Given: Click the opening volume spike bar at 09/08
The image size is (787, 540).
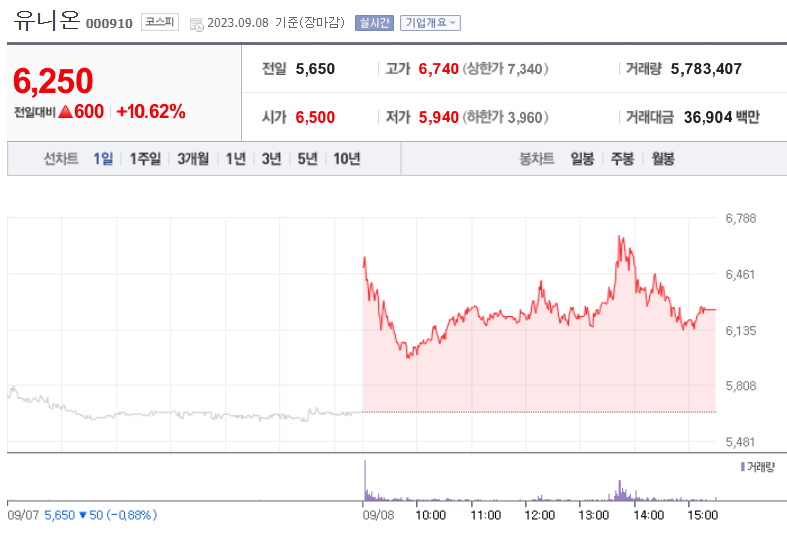Looking at the screenshot, I should [x=365, y=480].
